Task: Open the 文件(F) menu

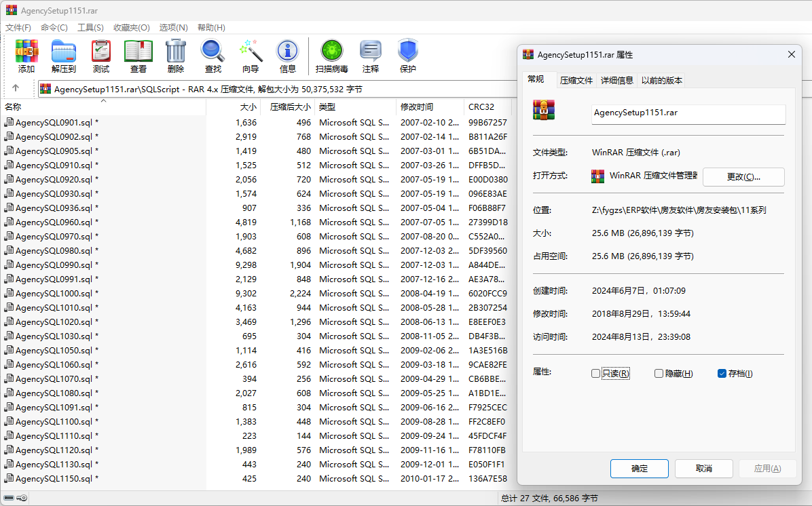Action: point(18,27)
